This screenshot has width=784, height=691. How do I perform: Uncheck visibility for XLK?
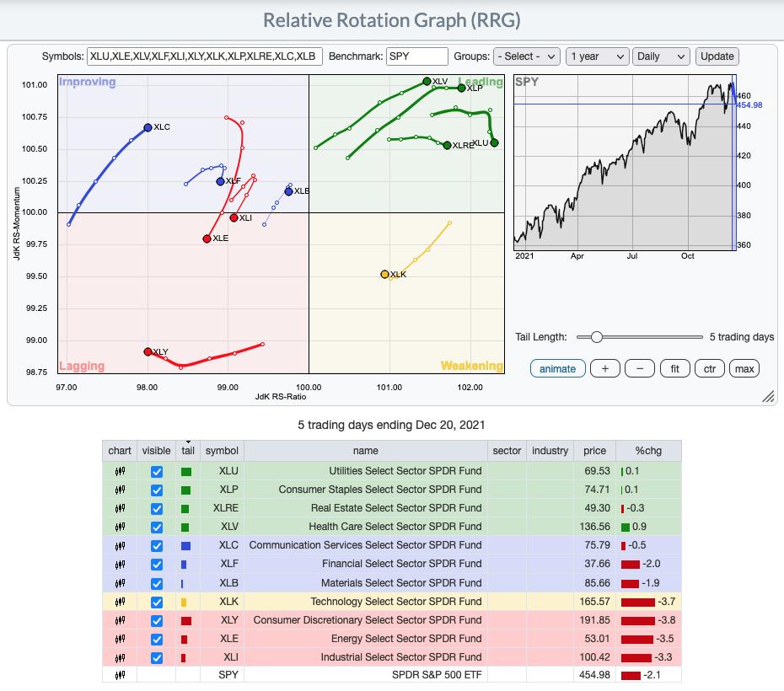[157, 602]
